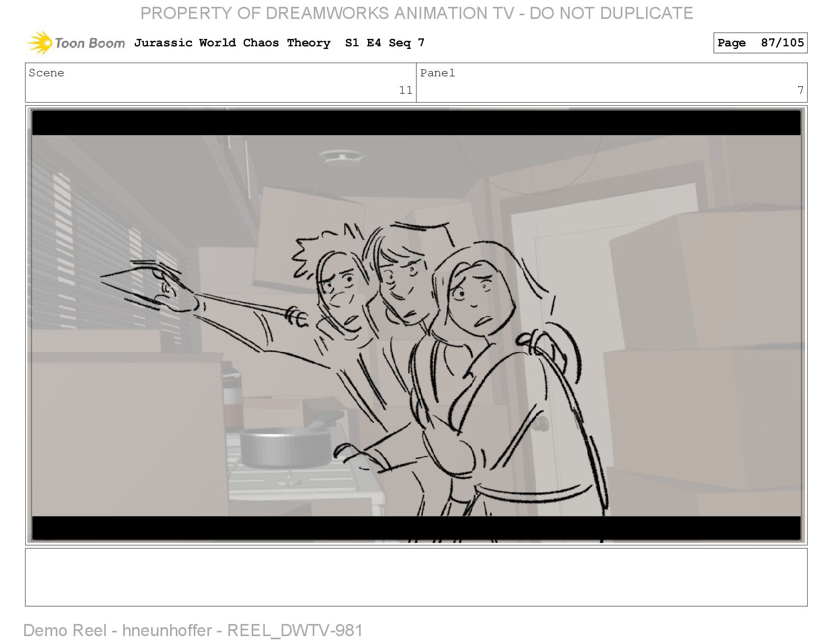834x644 pixels.
Task: Select the 'Jurassic World Chaos Theory' title text
Action: coord(232,43)
